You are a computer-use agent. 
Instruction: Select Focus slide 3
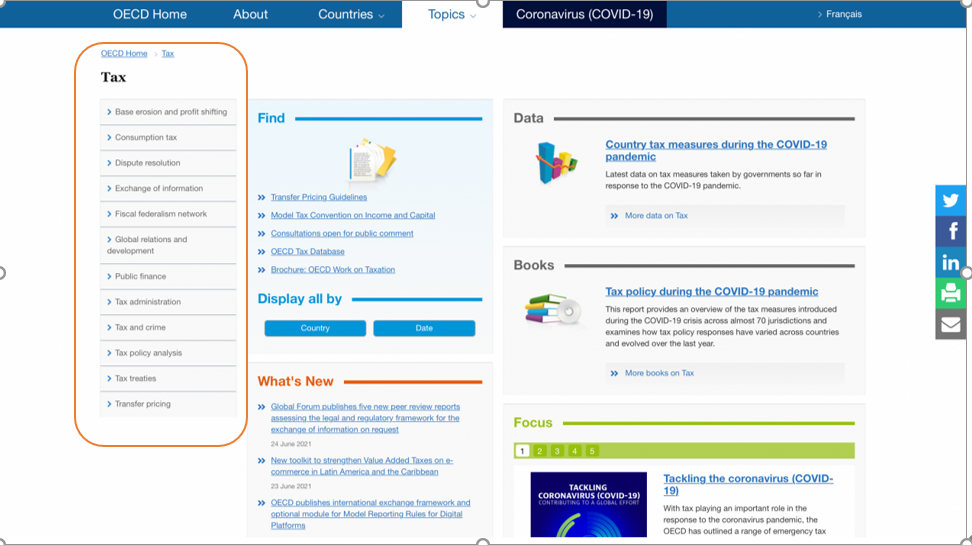[x=557, y=451]
